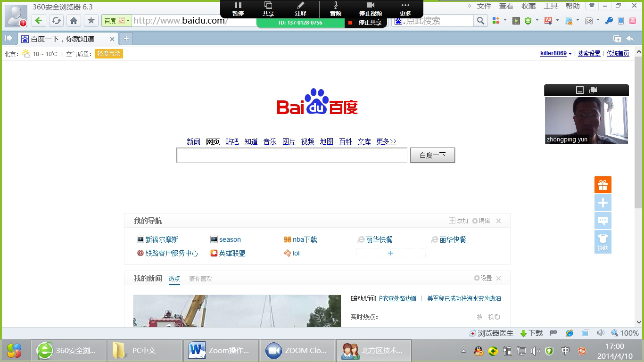Image resolution: width=644 pixels, height=362 pixels.
Task: Click the blue key password icon
Action: click(609, 20)
